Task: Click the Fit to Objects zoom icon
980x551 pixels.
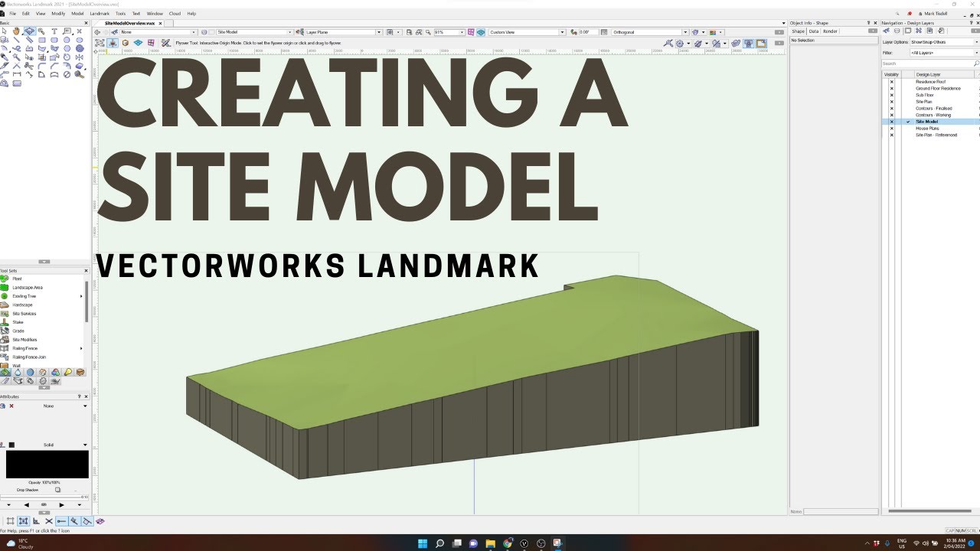Action: [420, 32]
